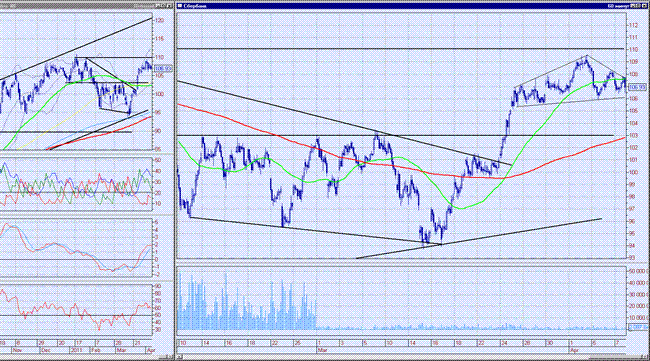The width and height of the screenshot is (650, 361).
Task: Click the Mar label on main chart date axis
Action: point(323,350)
